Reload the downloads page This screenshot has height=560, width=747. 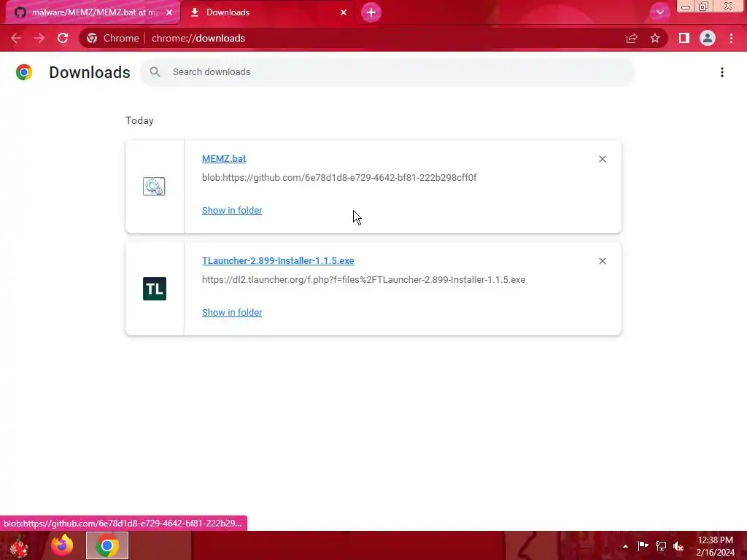[63, 38]
